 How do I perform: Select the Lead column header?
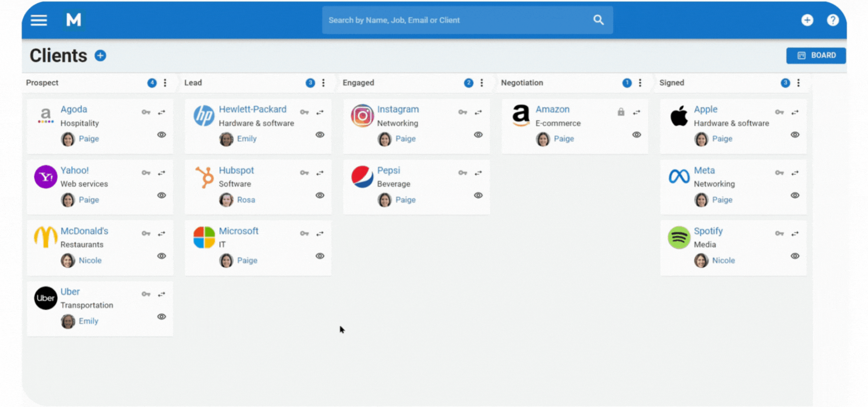click(193, 83)
